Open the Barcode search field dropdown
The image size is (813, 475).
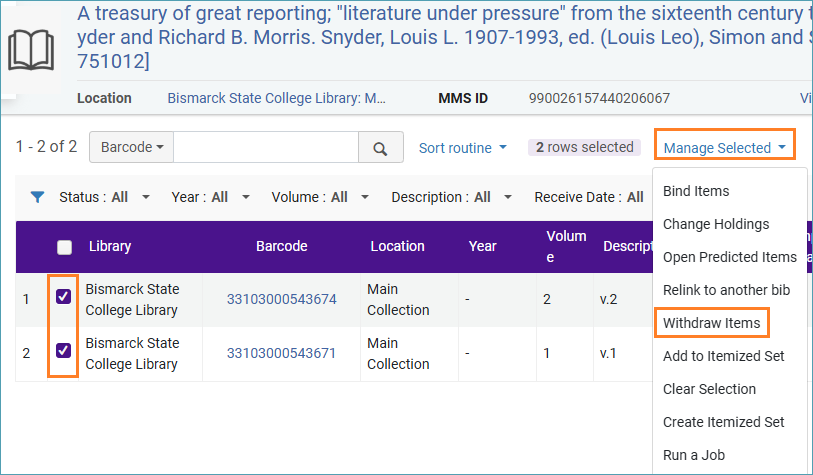[x=132, y=147]
